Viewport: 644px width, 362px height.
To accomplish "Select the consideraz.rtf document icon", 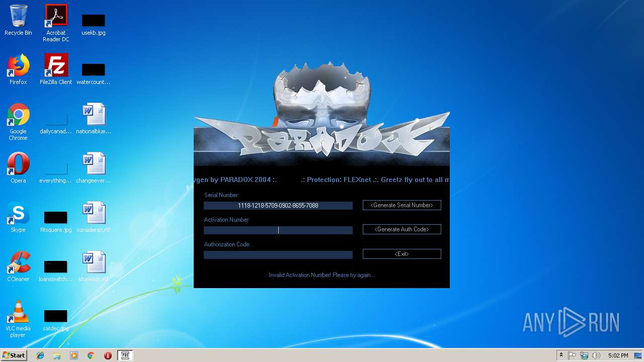I will tap(94, 217).
